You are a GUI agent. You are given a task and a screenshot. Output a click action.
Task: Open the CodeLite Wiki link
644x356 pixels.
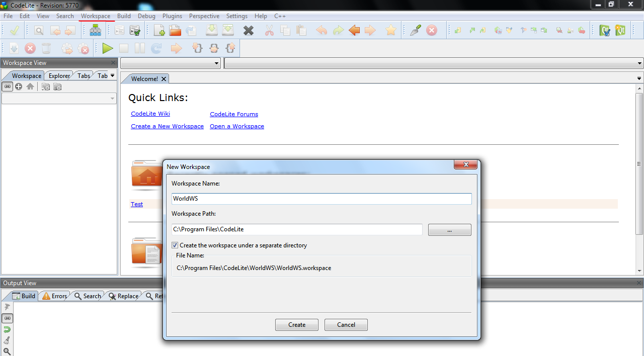point(150,114)
